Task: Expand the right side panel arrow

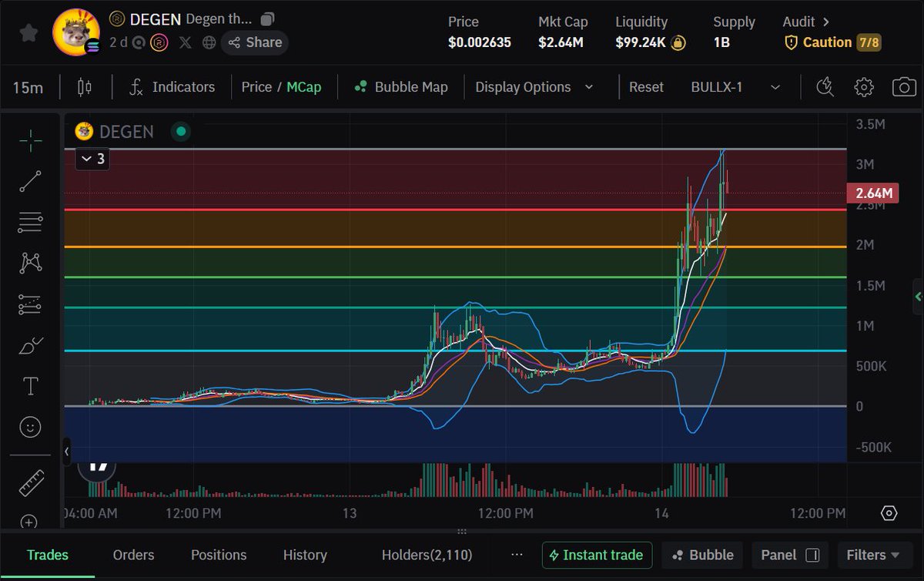Action: 918,297
